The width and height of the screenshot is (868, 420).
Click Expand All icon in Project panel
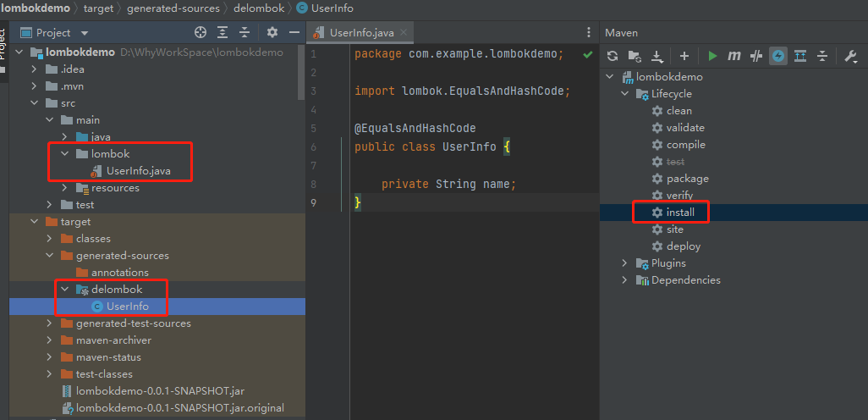pos(222,33)
